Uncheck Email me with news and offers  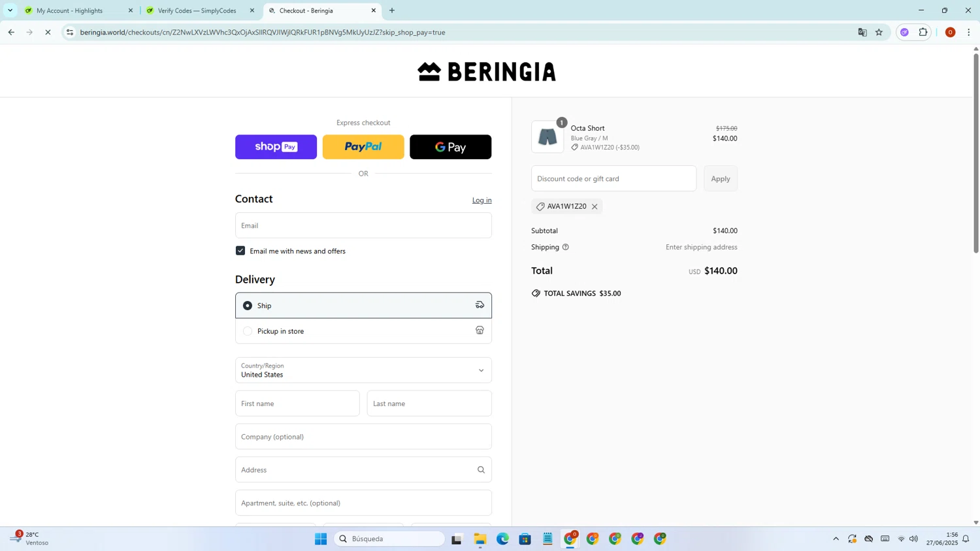coord(240,251)
